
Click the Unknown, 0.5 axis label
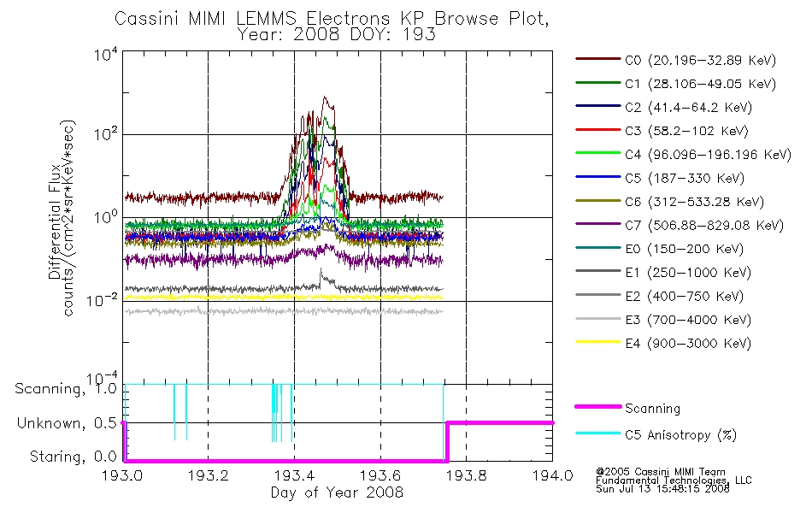[x=67, y=424]
